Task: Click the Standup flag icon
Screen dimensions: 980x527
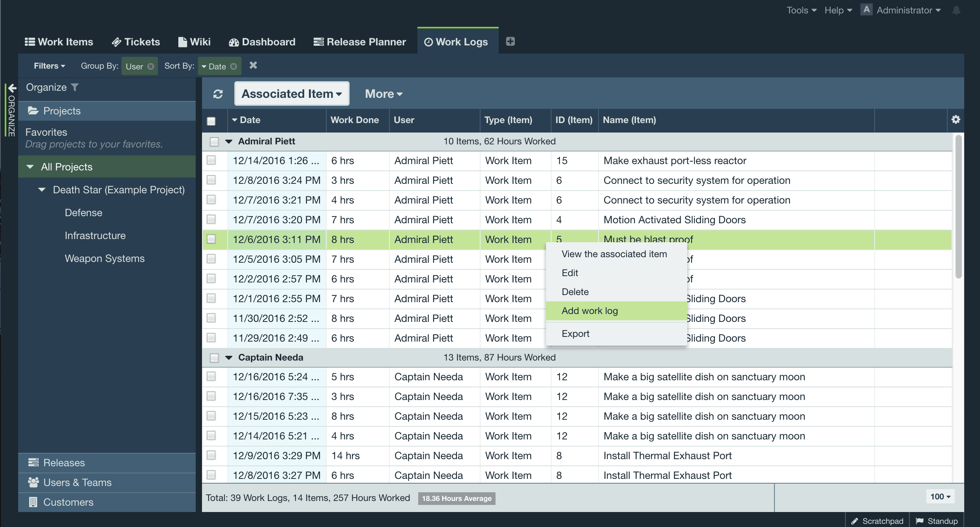Action: click(x=920, y=521)
